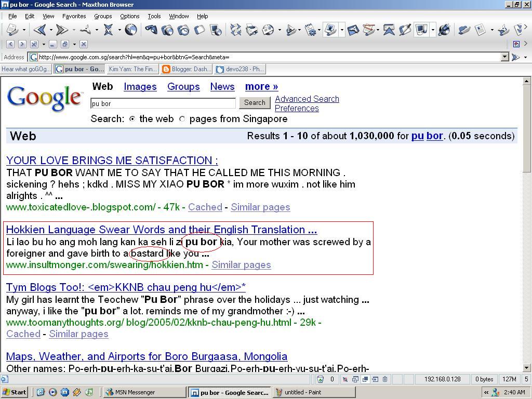The image size is (532, 399).
Task: Click the globe with plug connection icon
Action: coord(444,30)
